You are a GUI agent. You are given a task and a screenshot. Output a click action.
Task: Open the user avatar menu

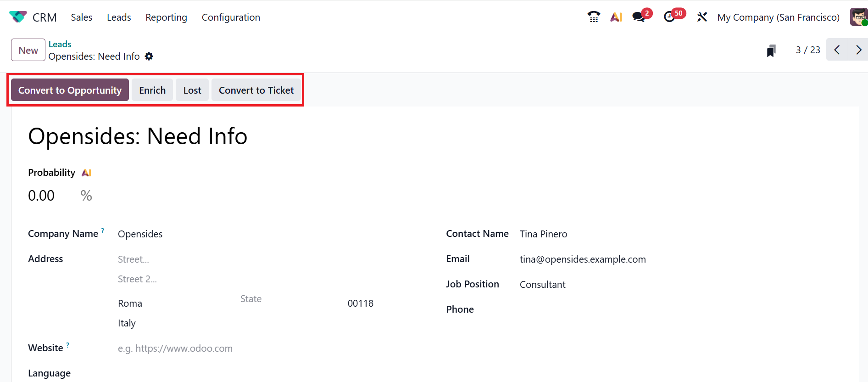pos(858,17)
